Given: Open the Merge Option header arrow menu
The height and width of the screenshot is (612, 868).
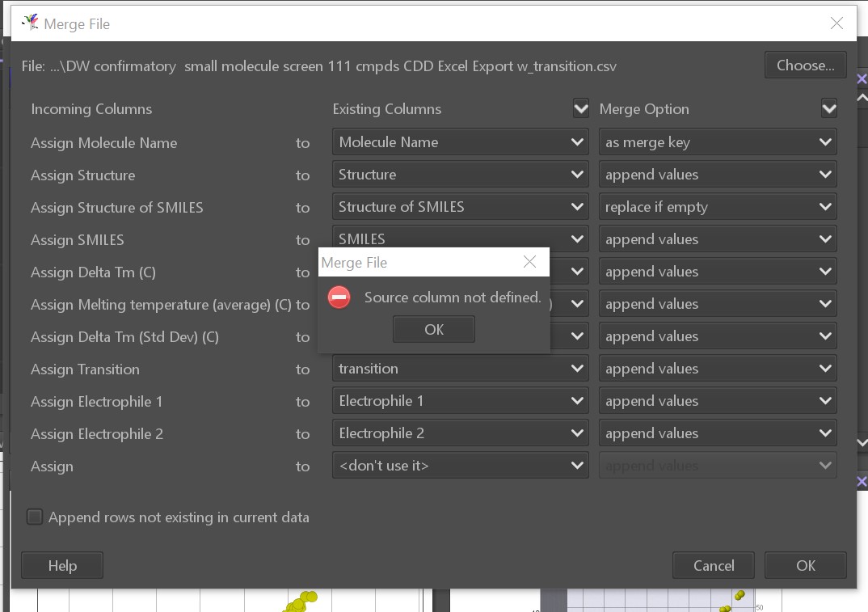Looking at the screenshot, I should [828, 108].
